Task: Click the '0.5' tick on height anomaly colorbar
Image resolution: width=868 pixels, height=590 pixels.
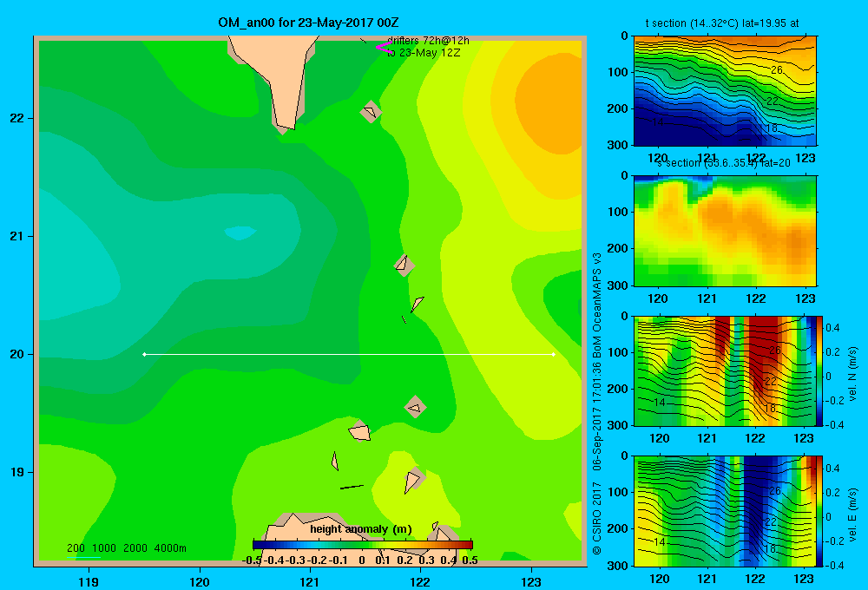Action: click(470, 560)
